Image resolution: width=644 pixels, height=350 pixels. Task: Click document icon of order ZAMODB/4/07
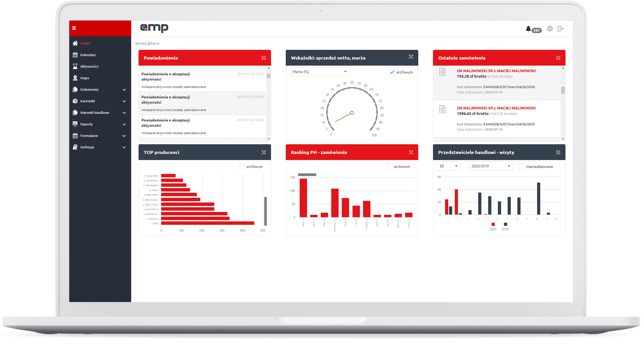(443, 109)
